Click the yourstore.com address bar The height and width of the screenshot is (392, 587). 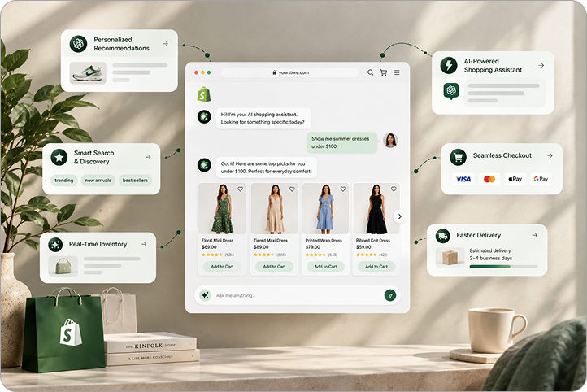(289, 72)
